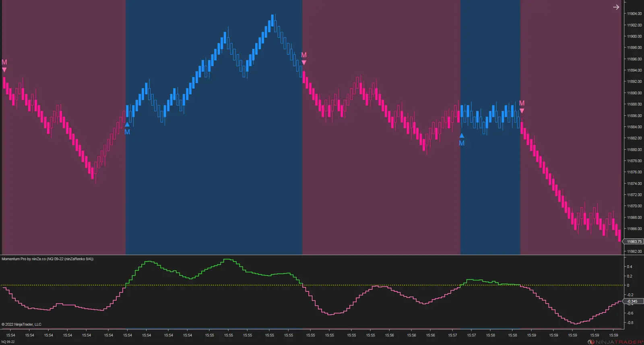Click the 11896.00 price axis label
The width and height of the screenshot is (644, 345).
634,59
